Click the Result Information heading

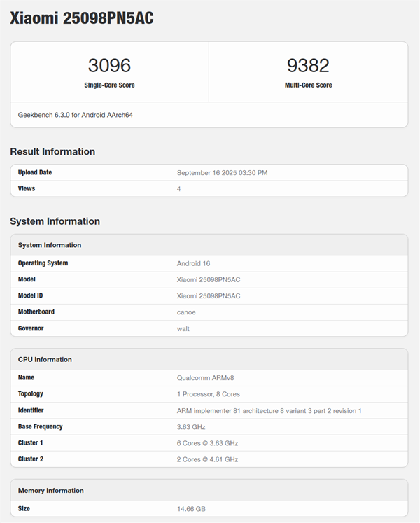[x=52, y=152]
